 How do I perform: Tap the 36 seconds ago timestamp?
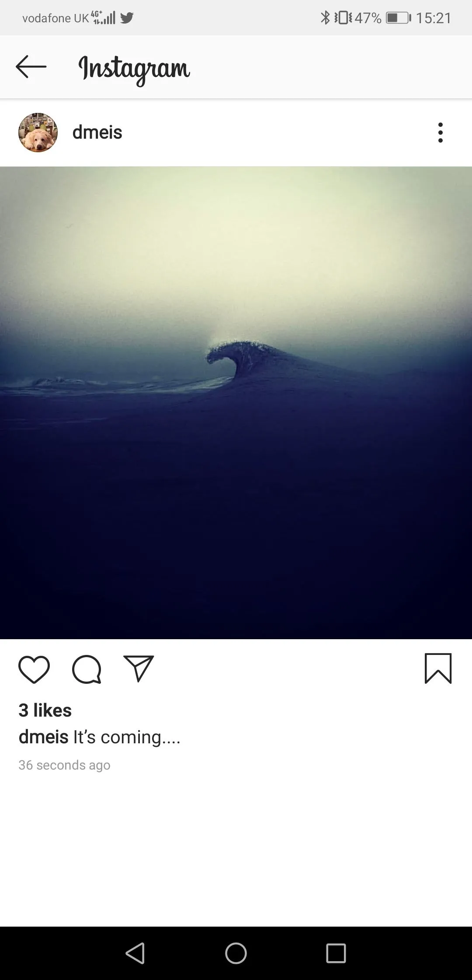[x=64, y=765]
